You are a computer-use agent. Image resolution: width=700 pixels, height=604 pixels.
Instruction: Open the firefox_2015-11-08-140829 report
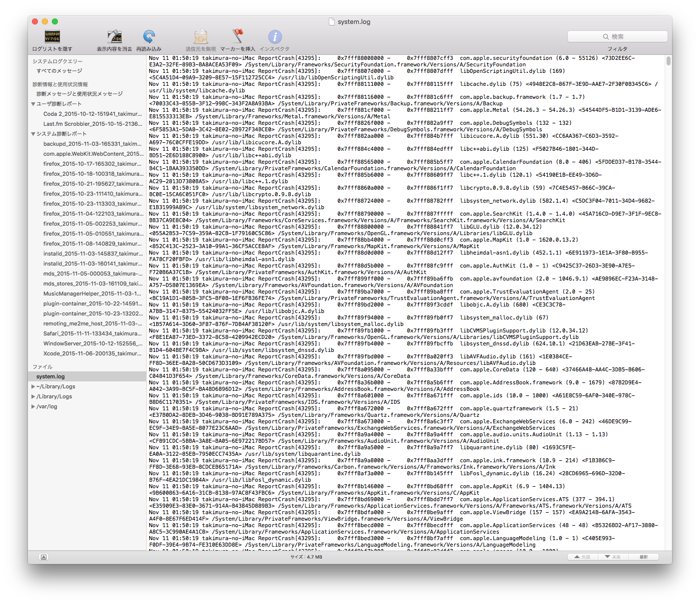tap(93, 244)
